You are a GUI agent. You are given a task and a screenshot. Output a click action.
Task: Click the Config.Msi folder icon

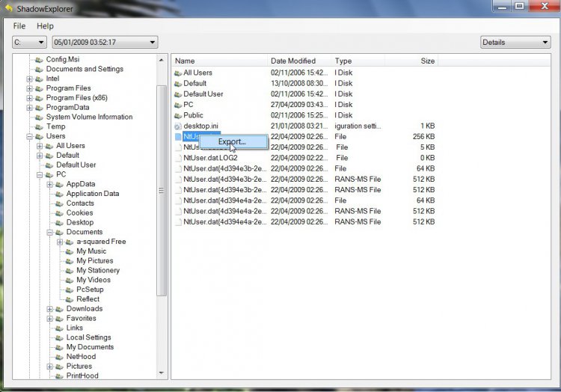[x=39, y=60]
